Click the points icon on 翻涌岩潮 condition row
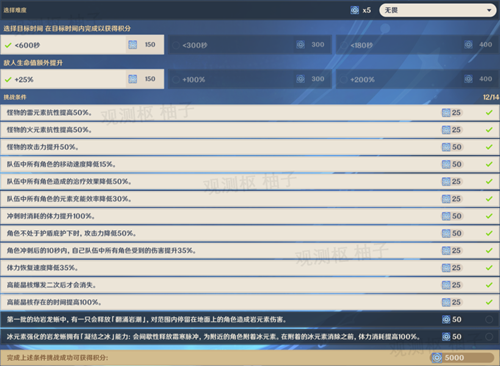The image size is (500, 366). pos(446,320)
